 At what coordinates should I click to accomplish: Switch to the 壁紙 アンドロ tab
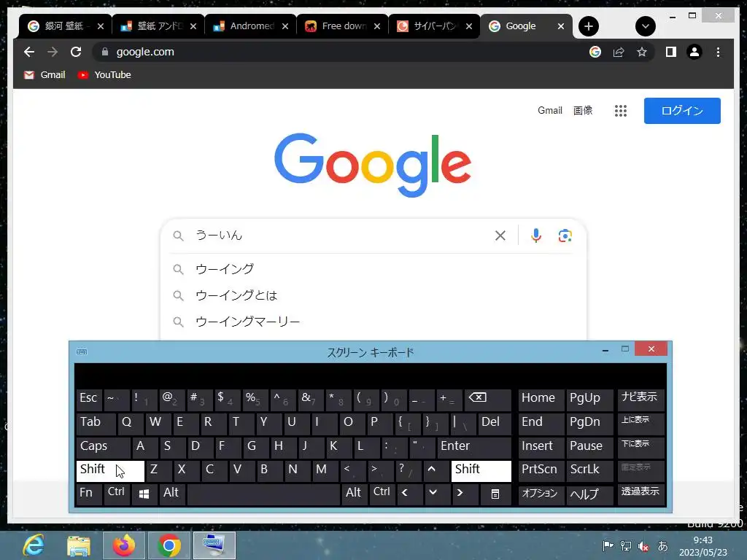[158, 26]
